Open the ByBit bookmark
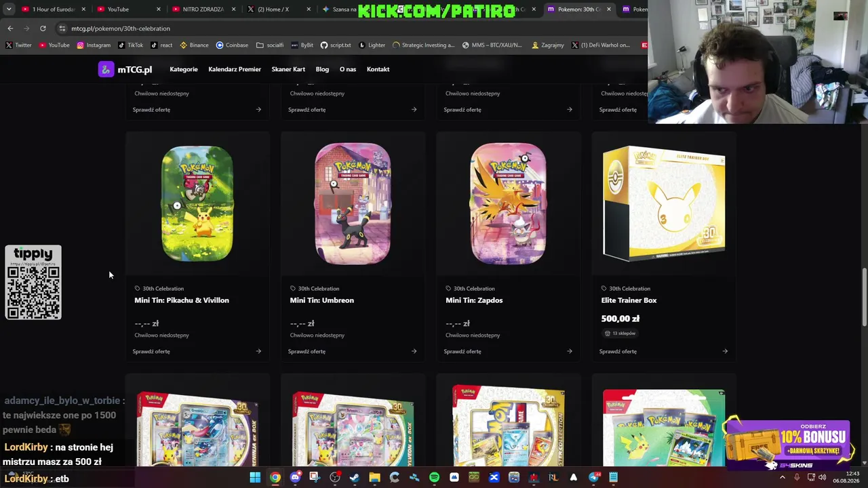The image size is (868, 488). click(302, 45)
